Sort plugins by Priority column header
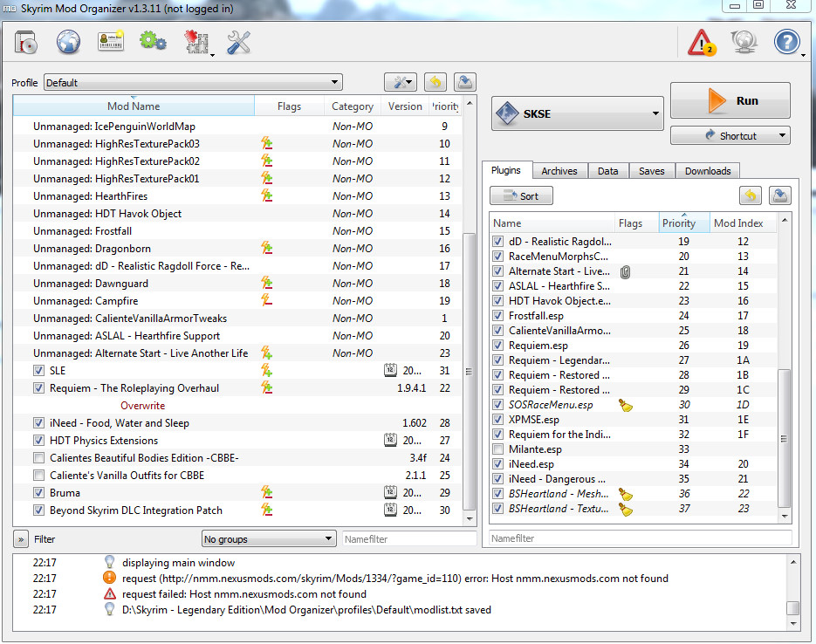The width and height of the screenshot is (816, 644). pyautogui.click(x=684, y=223)
